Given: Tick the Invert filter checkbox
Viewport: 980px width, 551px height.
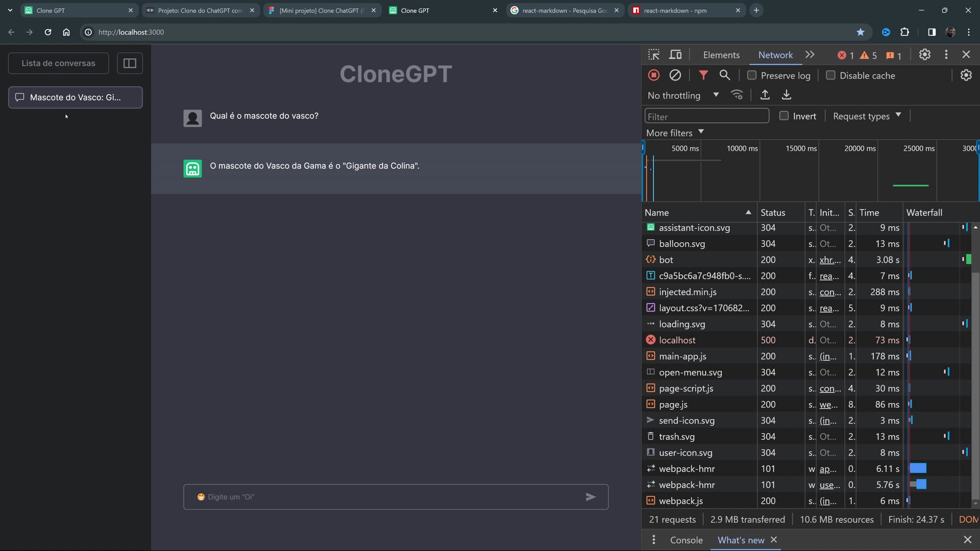Looking at the screenshot, I should coord(784,116).
